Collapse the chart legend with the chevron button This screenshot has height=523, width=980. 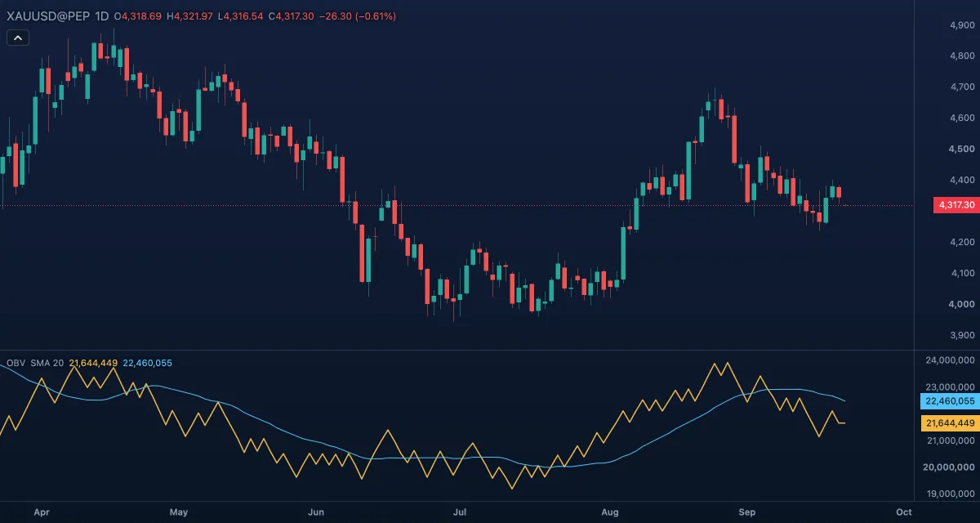click(18, 37)
